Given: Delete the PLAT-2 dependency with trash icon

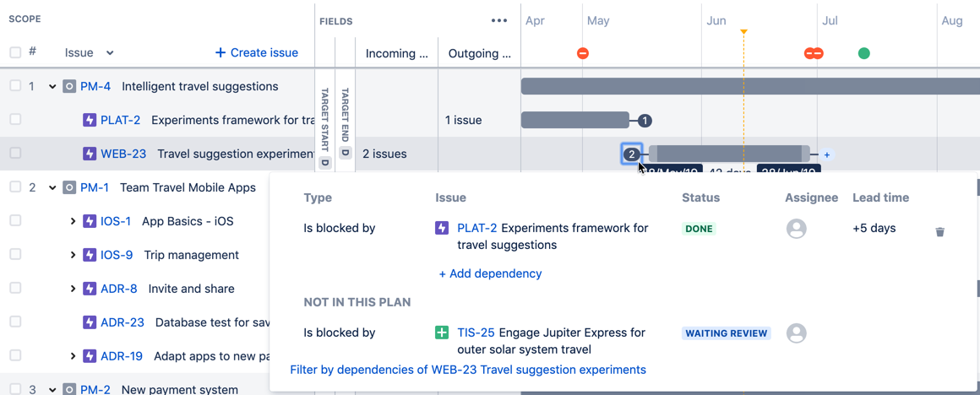Looking at the screenshot, I should [939, 231].
